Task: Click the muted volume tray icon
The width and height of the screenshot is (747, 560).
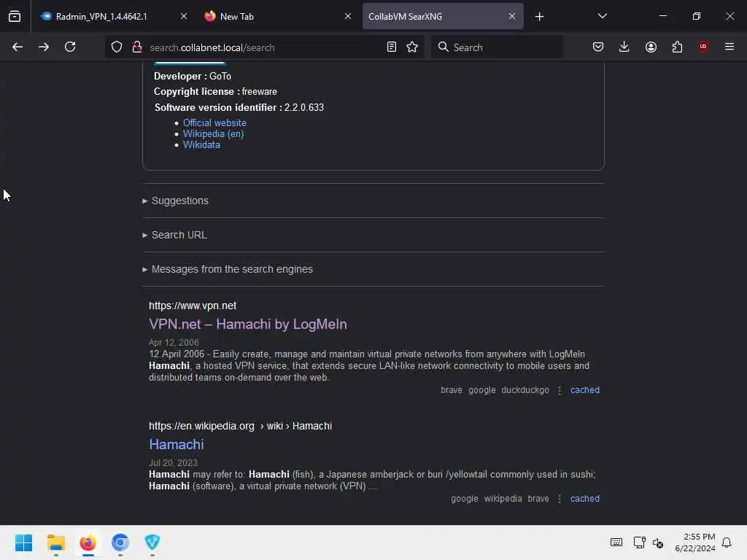Action: coord(658,542)
